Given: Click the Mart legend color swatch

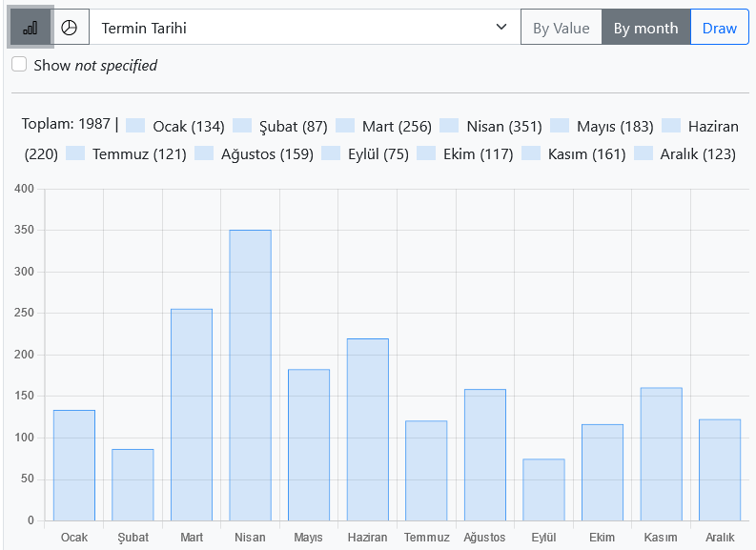Looking at the screenshot, I should click(345, 126).
